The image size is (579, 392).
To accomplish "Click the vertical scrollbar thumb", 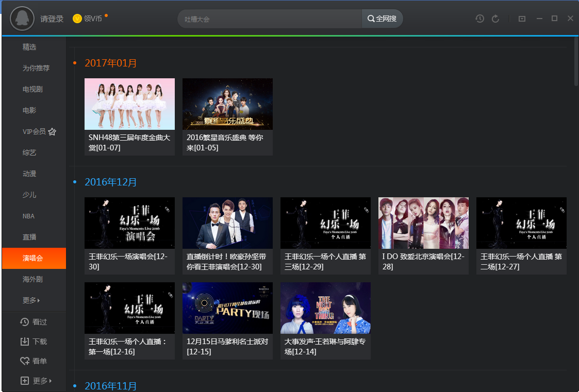I will click(576, 62).
